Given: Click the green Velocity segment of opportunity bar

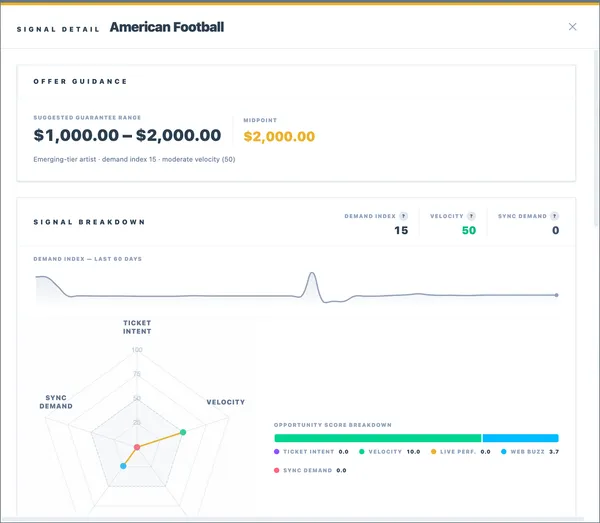Looking at the screenshot, I should click(x=378, y=438).
